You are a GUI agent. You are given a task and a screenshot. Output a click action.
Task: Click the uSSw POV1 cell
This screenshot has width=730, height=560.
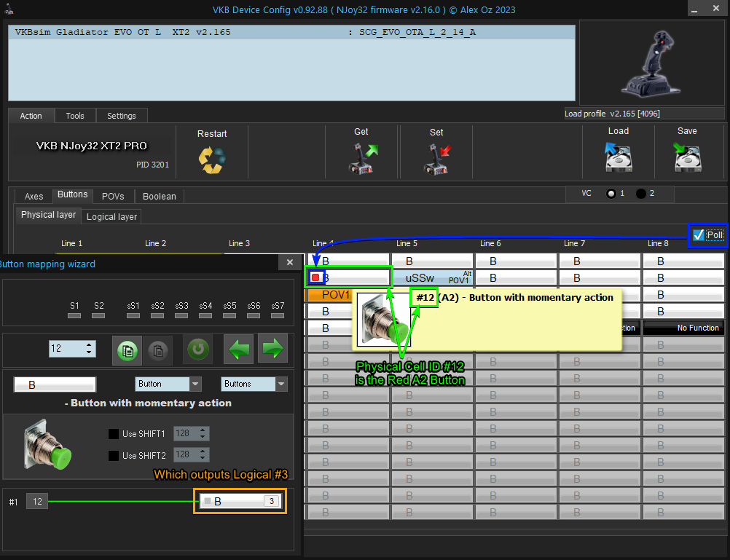433,278
